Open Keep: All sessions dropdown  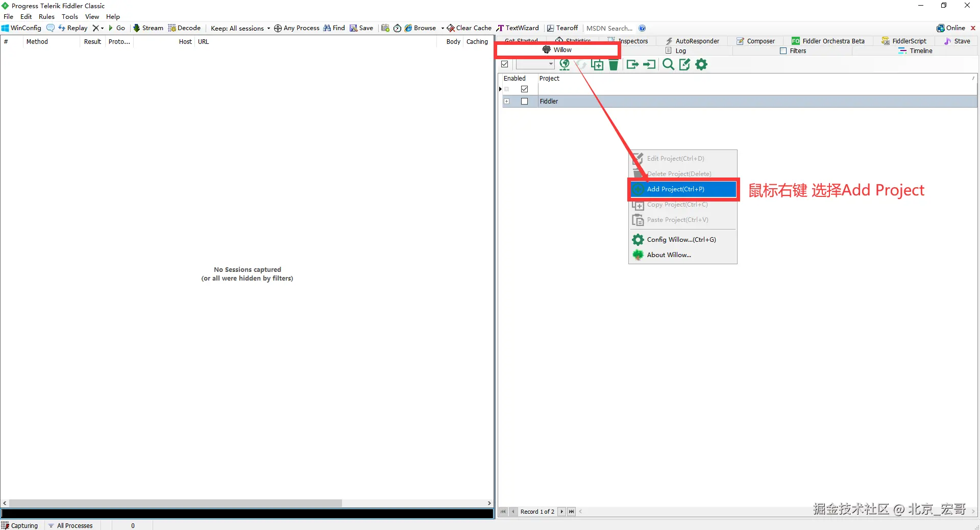240,28
